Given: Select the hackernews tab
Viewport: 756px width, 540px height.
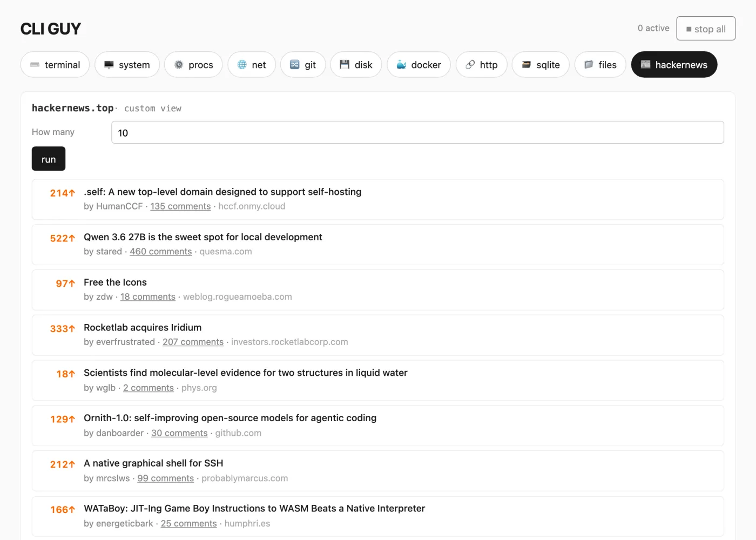Looking at the screenshot, I should 674,65.
